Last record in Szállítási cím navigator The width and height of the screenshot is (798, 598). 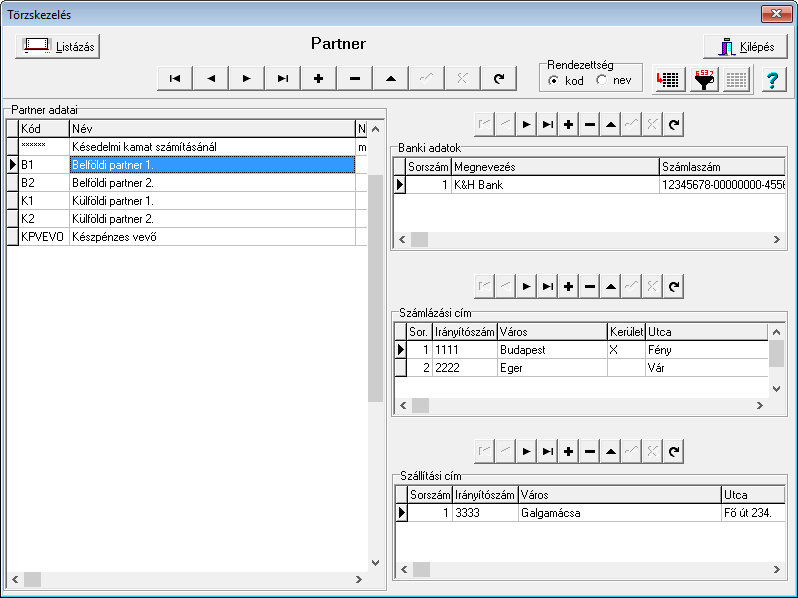[548, 451]
